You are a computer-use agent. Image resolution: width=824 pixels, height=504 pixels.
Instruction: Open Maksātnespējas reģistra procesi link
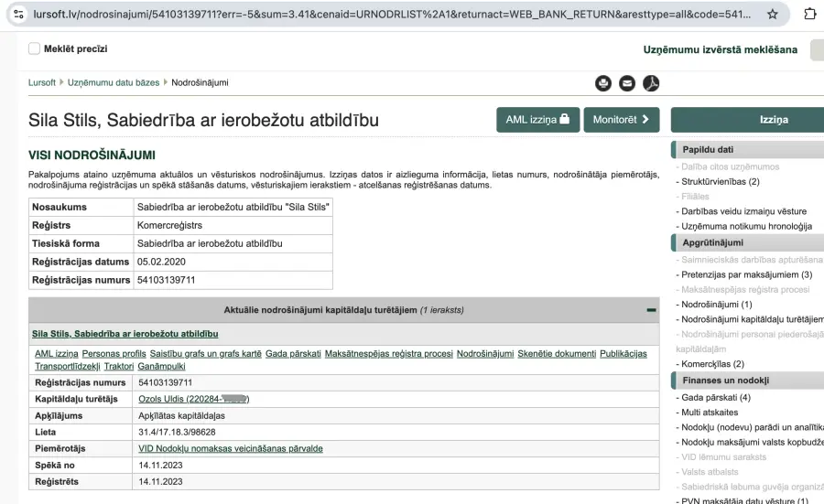click(389, 354)
